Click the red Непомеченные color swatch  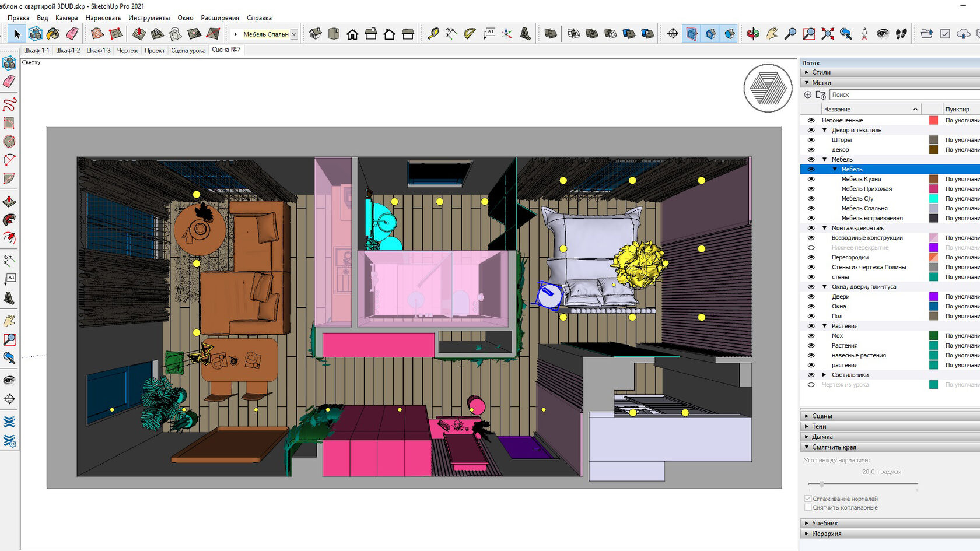pyautogui.click(x=933, y=120)
